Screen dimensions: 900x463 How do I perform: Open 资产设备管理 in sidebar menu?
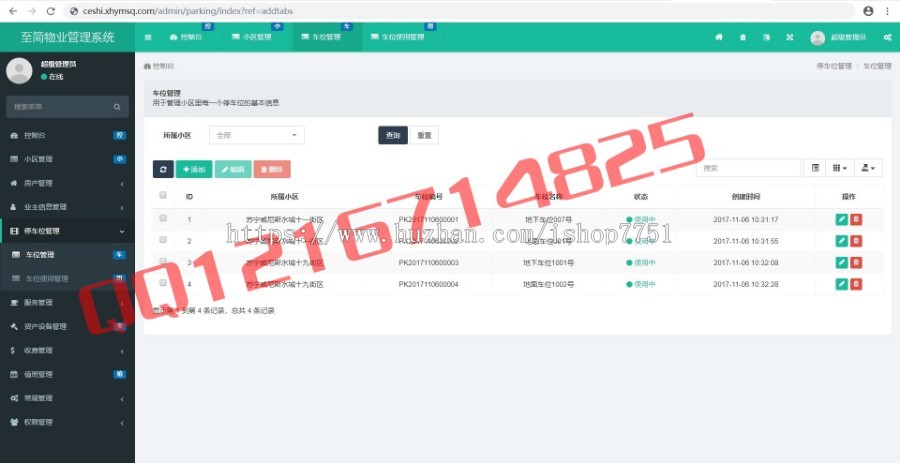tap(67, 326)
